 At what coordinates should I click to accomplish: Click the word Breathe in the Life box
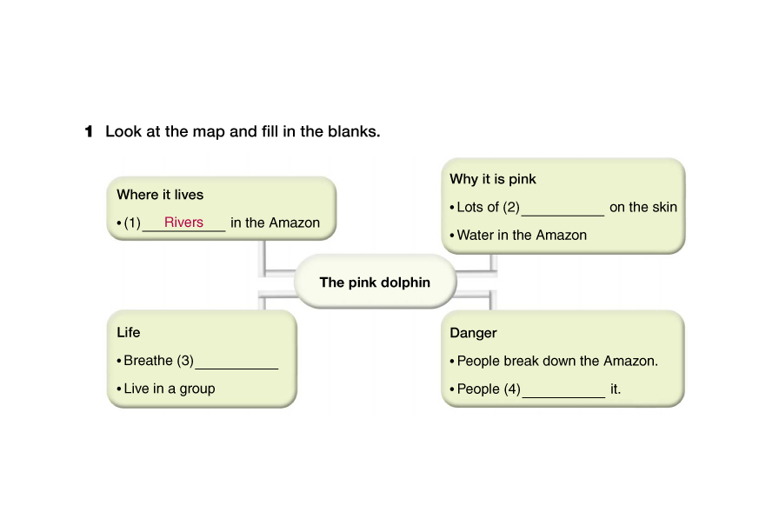click(x=148, y=361)
